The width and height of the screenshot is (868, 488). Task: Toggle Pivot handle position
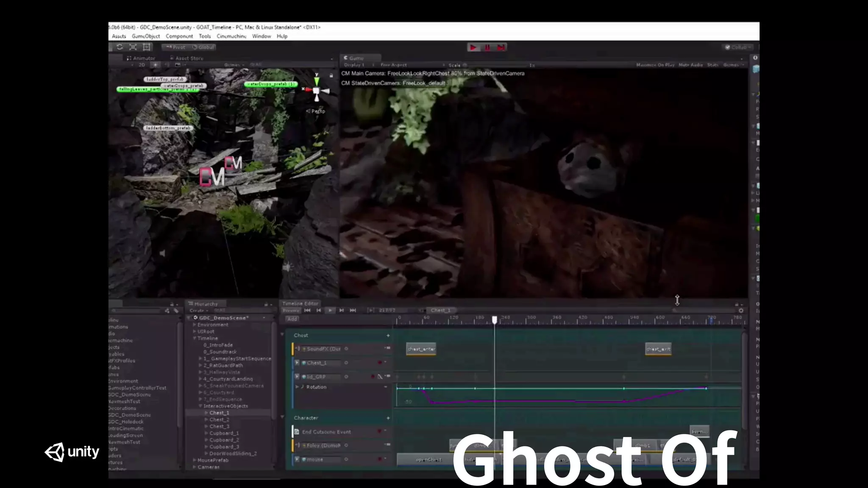175,47
